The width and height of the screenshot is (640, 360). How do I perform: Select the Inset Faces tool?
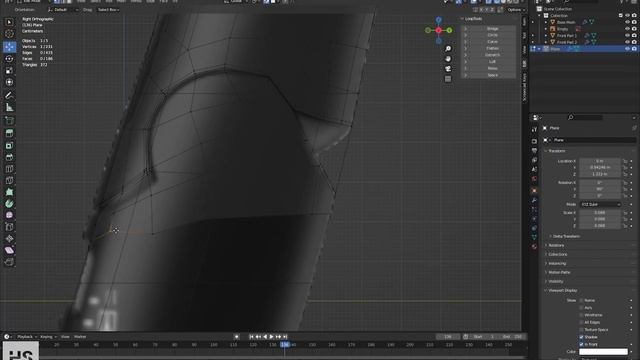(9, 145)
